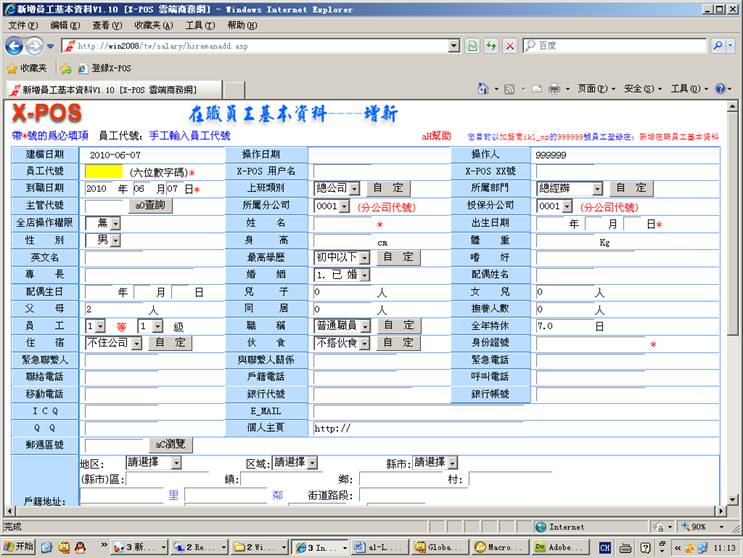
Task: Click the Print icon in command bar
Action: [553, 89]
